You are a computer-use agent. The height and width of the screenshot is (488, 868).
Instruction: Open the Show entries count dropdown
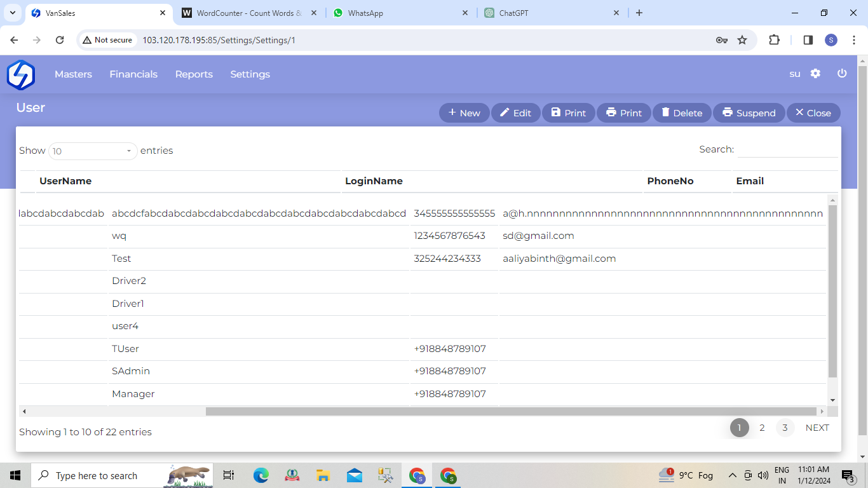coord(93,151)
